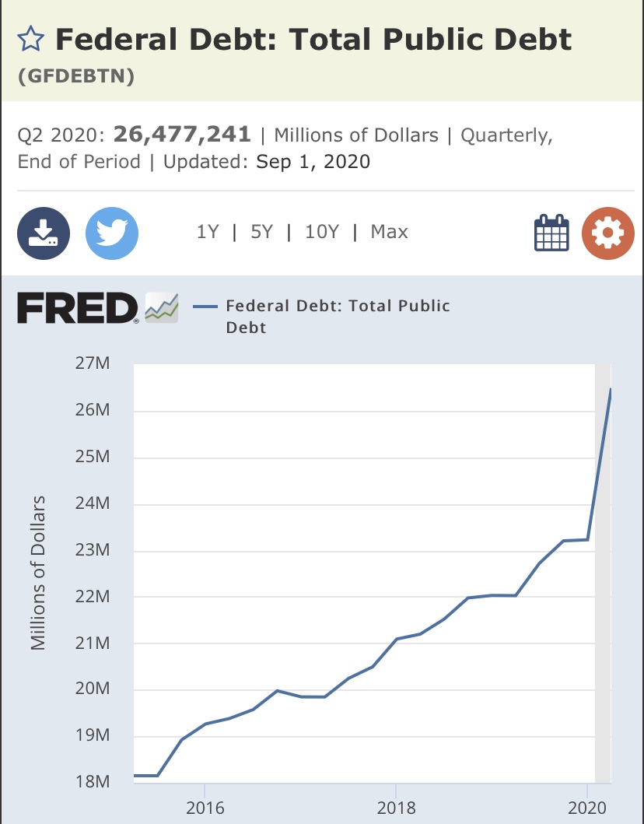Show the Max time range

pyautogui.click(x=389, y=232)
